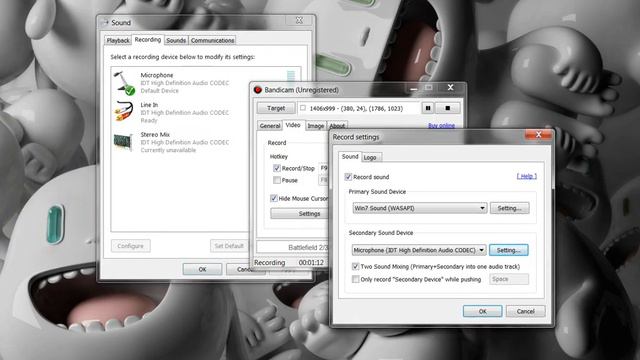Open the Image tab in Bandicam
The height and width of the screenshot is (360, 640).
[x=316, y=126]
